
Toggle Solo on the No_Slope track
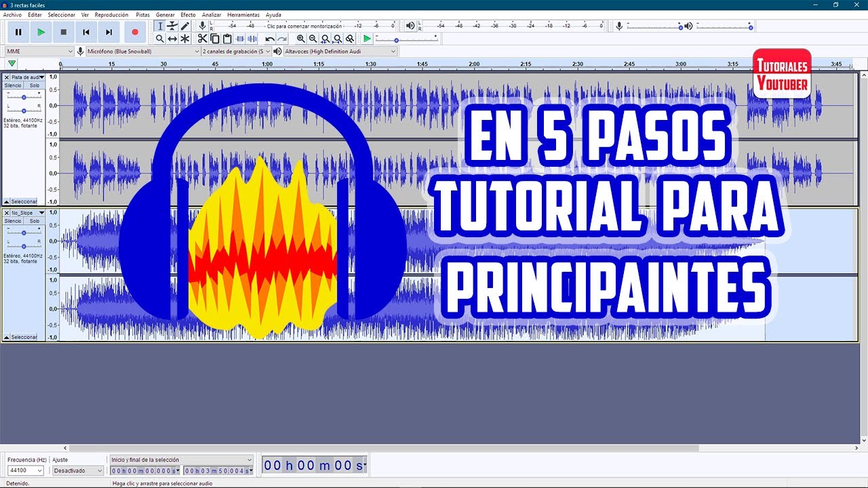pos(34,221)
